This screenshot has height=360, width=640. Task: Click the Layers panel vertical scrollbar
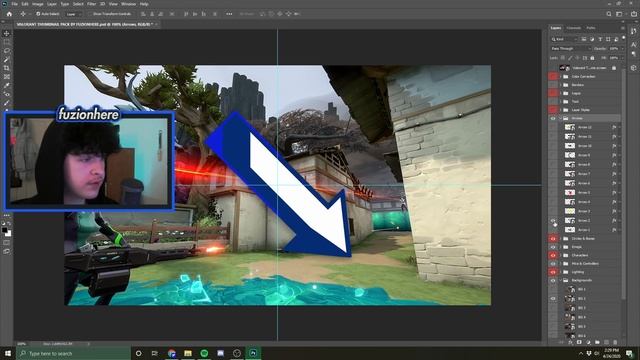(x=623, y=184)
